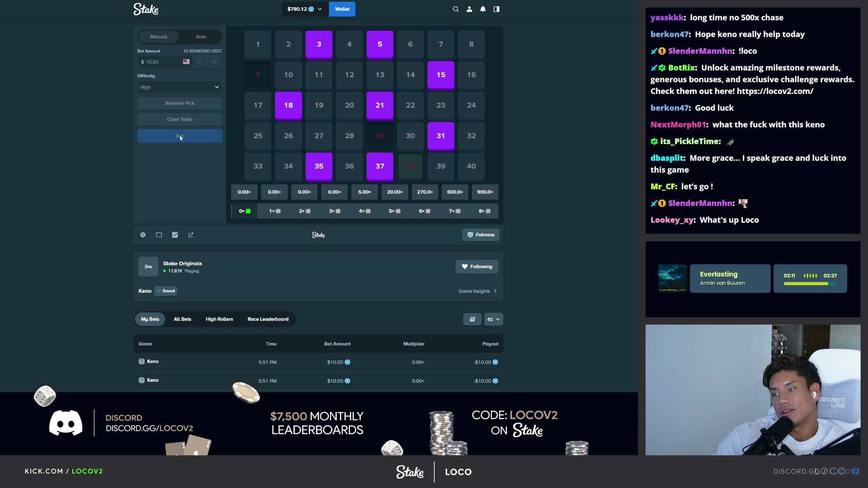Halve the bet with ½ button
This screenshot has height=488, width=868.
pyautogui.click(x=200, y=62)
